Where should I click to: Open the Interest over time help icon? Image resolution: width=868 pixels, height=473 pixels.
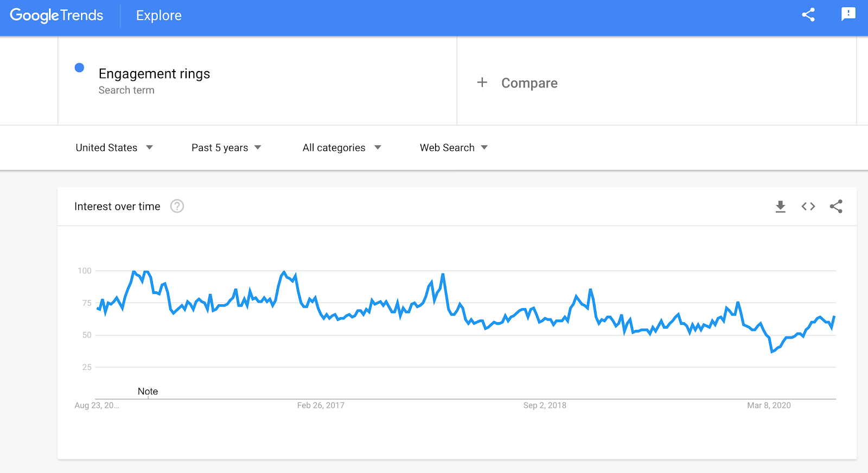point(177,206)
